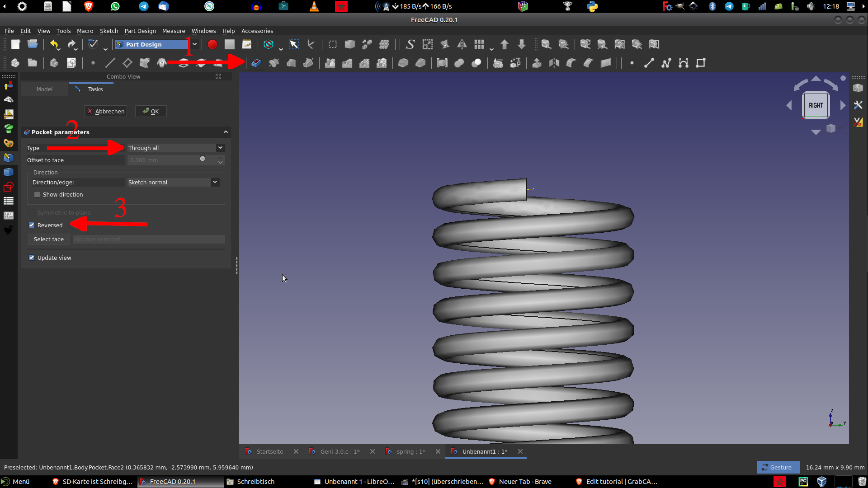
Task: Open the Part Design menu
Action: click(140, 31)
